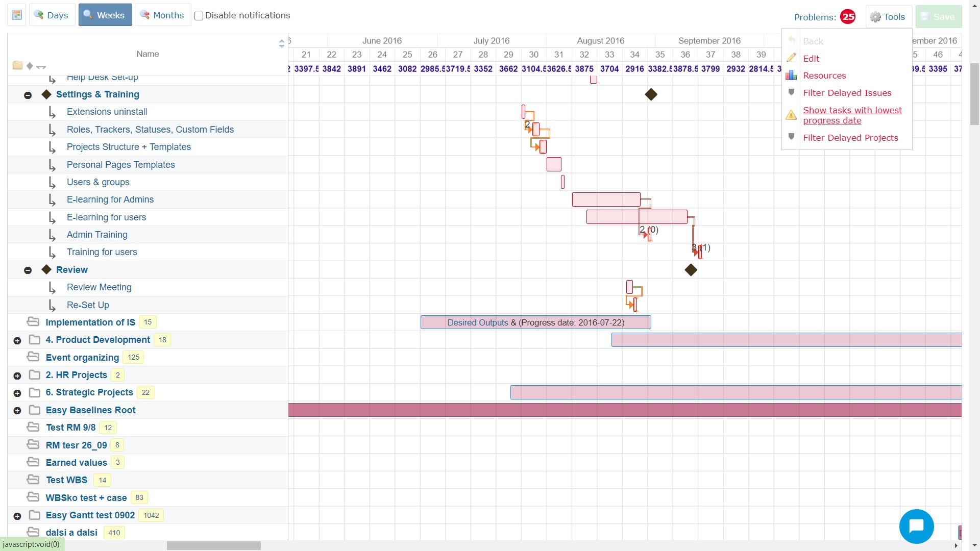Click the Tools gear button
This screenshot has height=551, width=980.
point(888,17)
